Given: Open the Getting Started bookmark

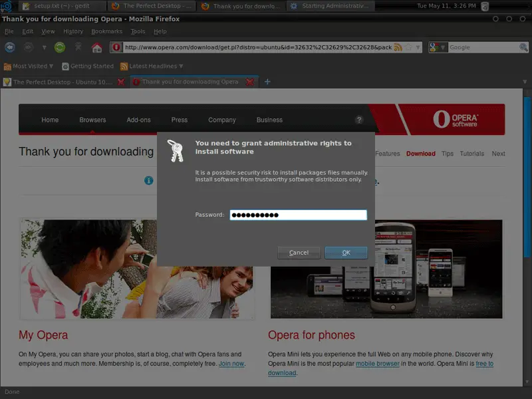Looking at the screenshot, I should point(88,66).
